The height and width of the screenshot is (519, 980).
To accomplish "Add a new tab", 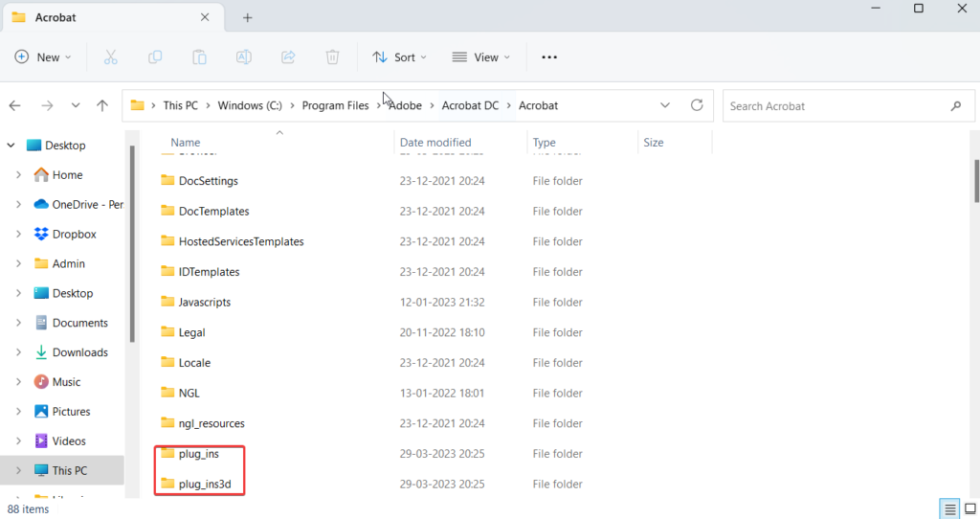I will [247, 18].
